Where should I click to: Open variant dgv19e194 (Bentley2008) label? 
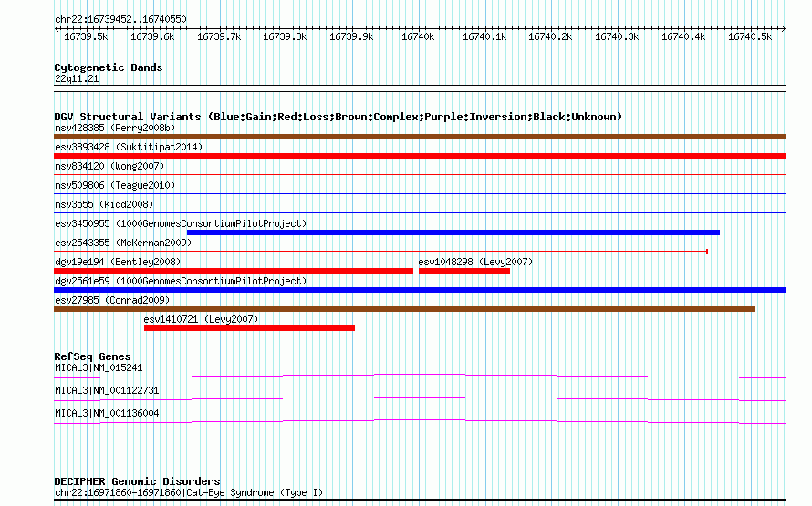pyautogui.click(x=118, y=262)
